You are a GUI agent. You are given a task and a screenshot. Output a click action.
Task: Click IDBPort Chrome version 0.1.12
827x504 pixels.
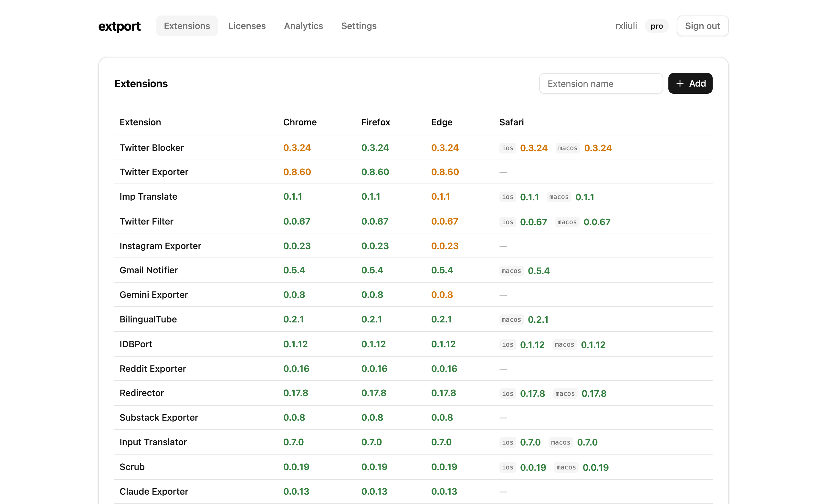(x=295, y=344)
